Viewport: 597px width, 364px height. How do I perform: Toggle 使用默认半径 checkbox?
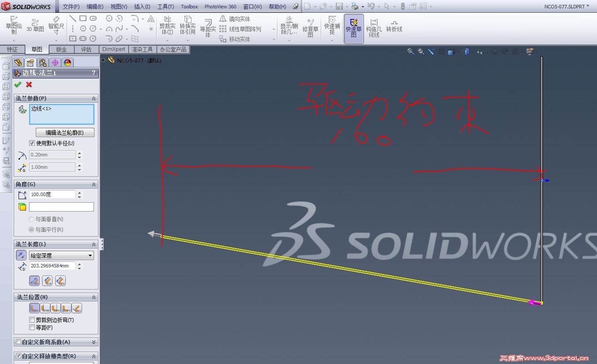coord(32,143)
